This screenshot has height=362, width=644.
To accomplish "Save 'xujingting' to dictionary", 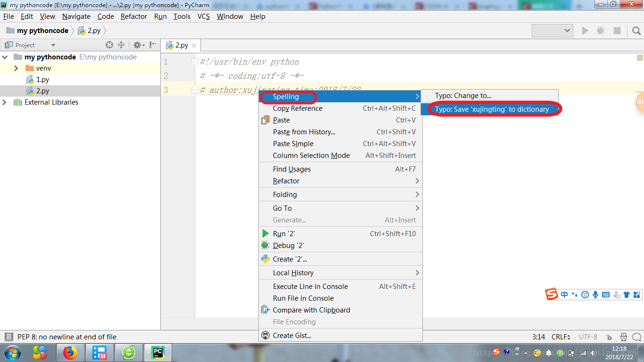I will pos(489,109).
